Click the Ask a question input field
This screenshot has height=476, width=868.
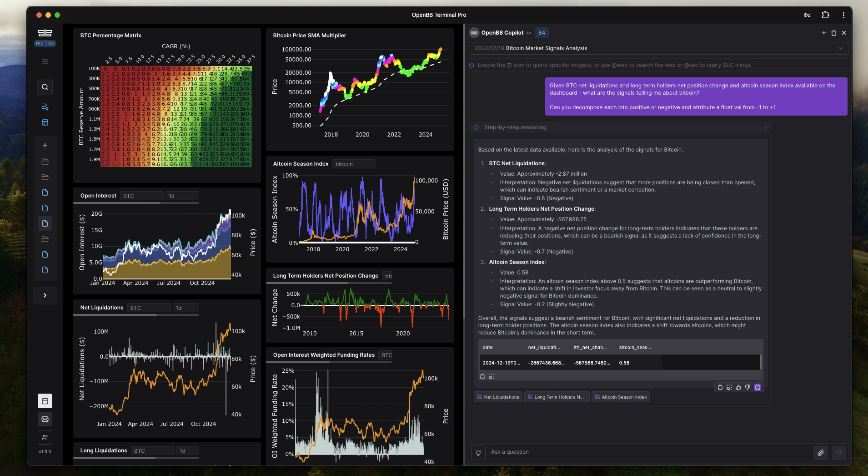point(646,452)
